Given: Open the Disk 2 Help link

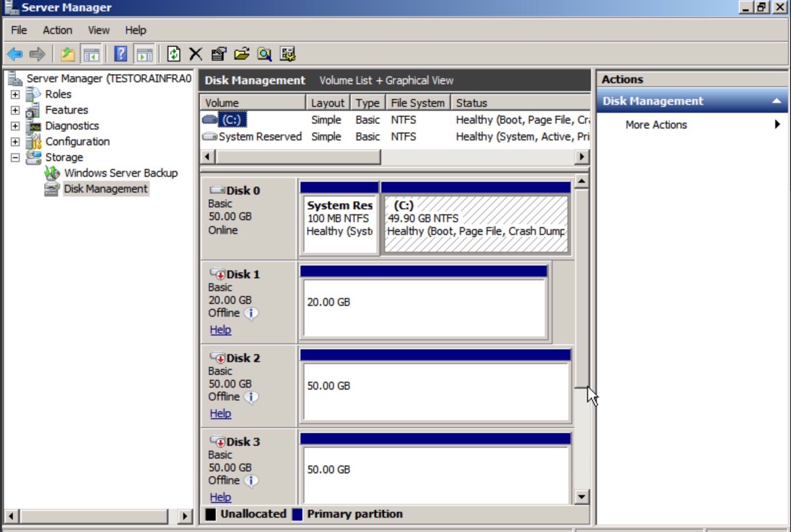Looking at the screenshot, I should (220, 413).
